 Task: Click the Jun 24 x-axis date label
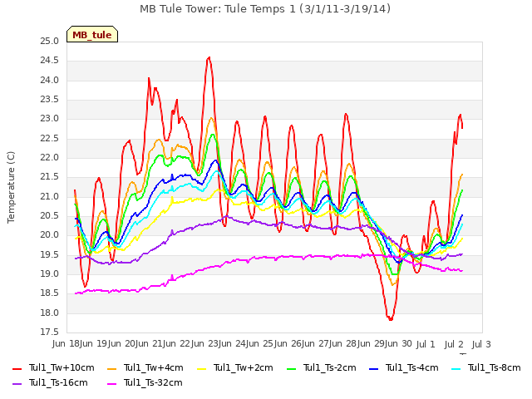point(233,344)
